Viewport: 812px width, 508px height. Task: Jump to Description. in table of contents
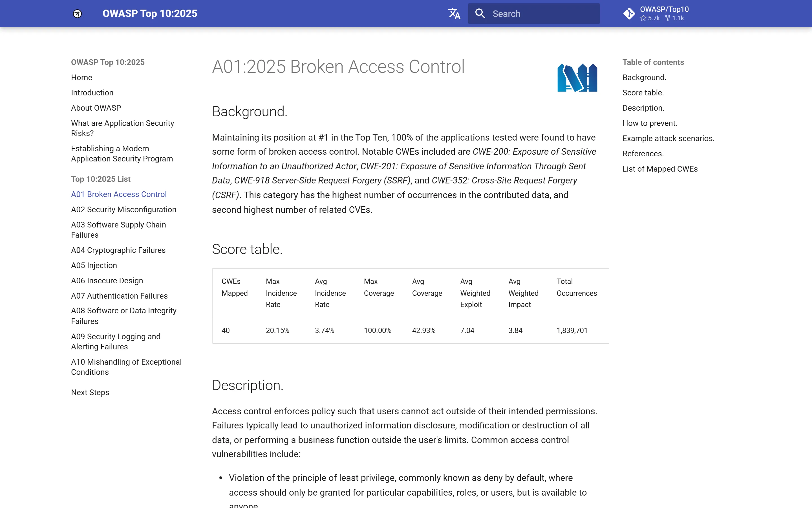[643, 108]
